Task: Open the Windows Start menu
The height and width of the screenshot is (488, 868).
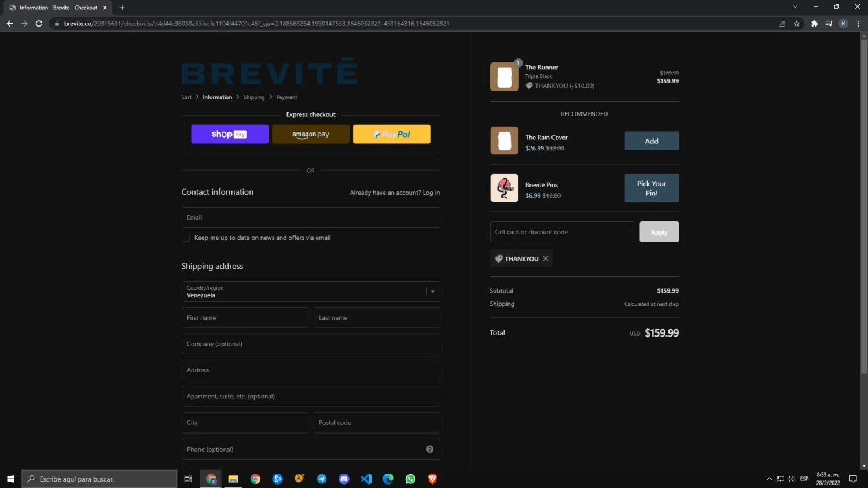Action: pos(10,479)
